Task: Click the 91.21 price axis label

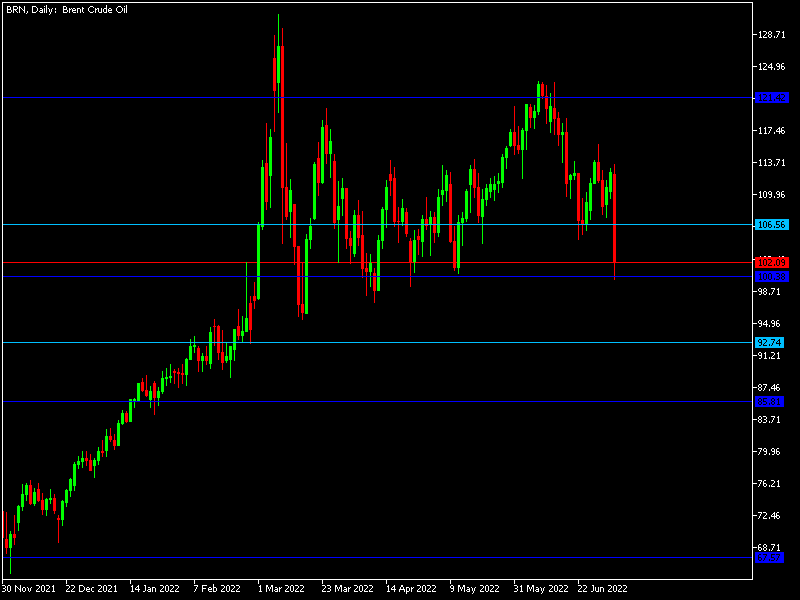Action: 769,356
